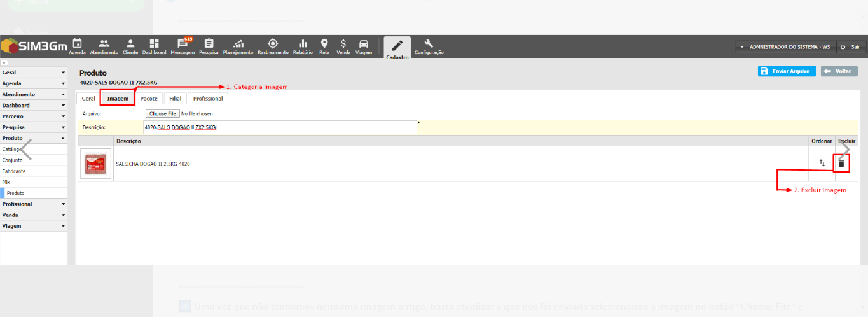Select the Produto sub-item in sidebar

[34, 193]
